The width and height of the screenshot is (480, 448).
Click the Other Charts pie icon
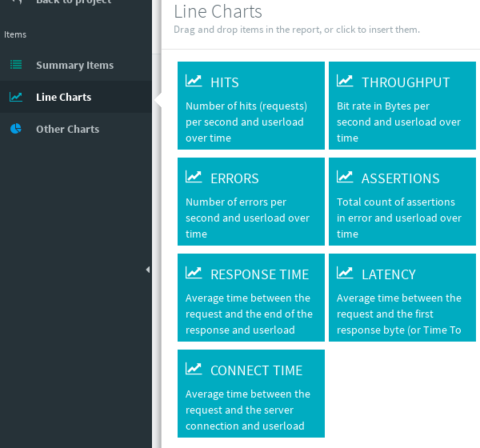[x=16, y=129]
